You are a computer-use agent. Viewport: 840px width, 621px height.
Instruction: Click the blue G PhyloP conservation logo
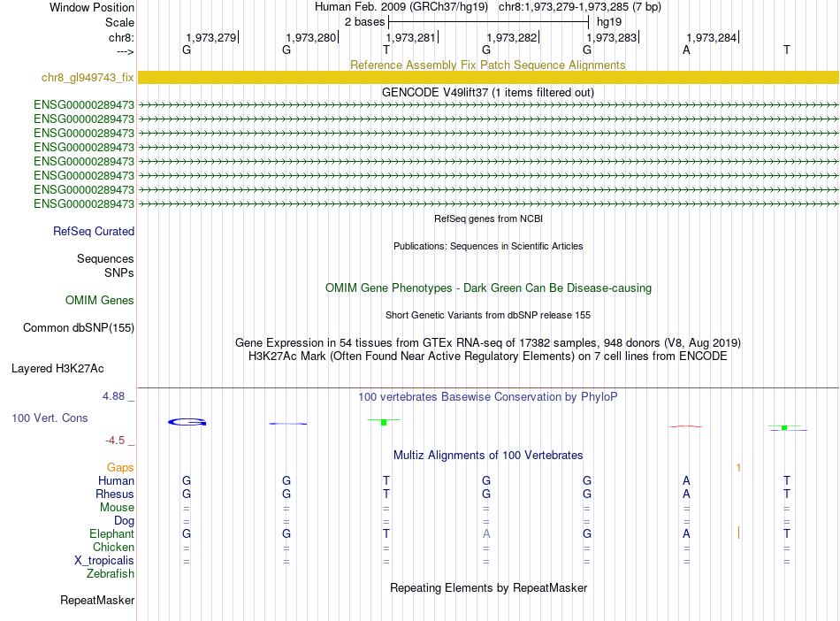187,422
